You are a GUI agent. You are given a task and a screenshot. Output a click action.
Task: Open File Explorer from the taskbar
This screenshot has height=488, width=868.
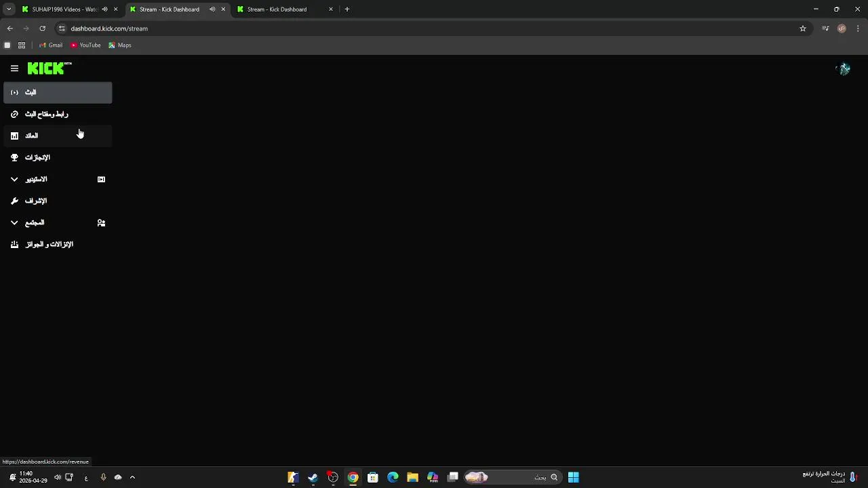pyautogui.click(x=412, y=477)
